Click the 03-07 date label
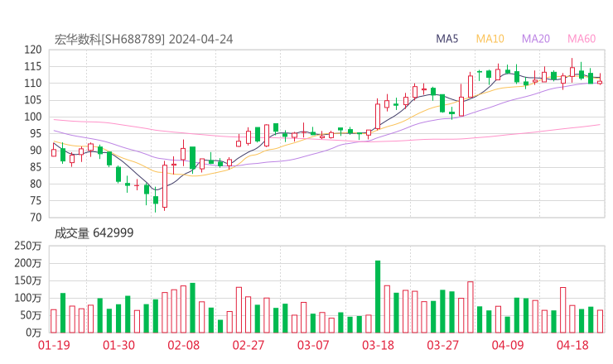The width and height of the screenshot is (613, 364). click(x=313, y=345)
